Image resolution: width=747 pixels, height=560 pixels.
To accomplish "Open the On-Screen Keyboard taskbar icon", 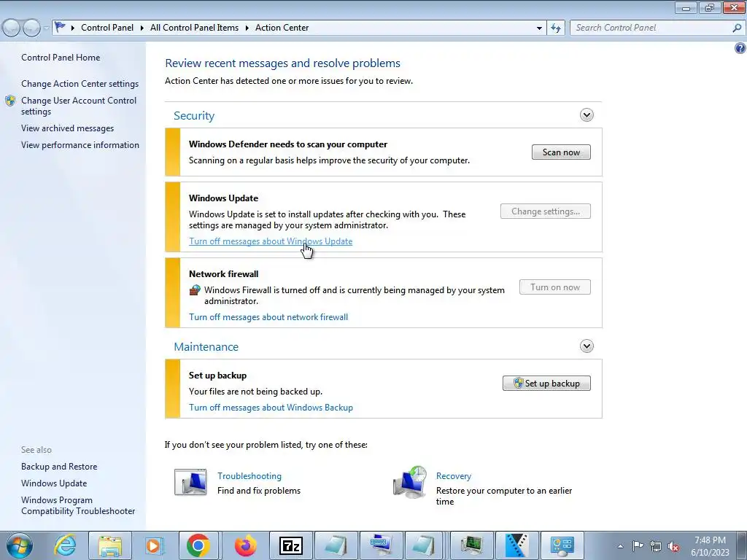I will click(x=382, y=545).
